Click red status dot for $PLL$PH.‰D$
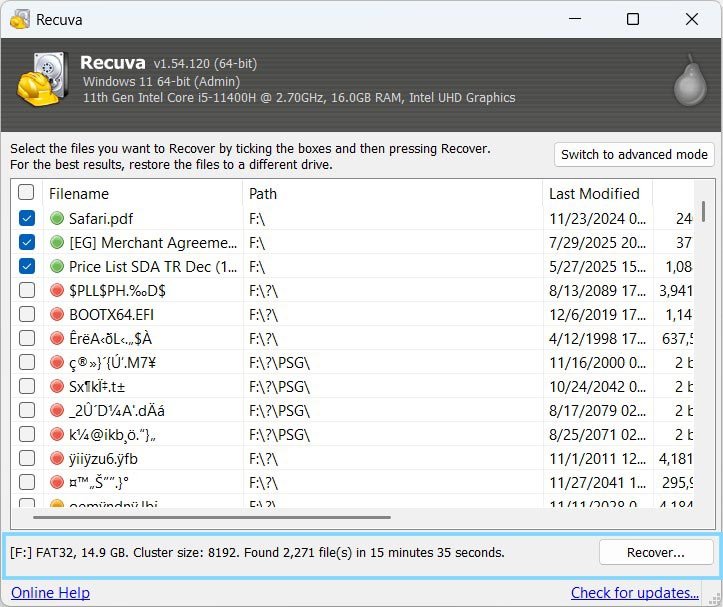This screenshot has height=607, width=723. 57,290
